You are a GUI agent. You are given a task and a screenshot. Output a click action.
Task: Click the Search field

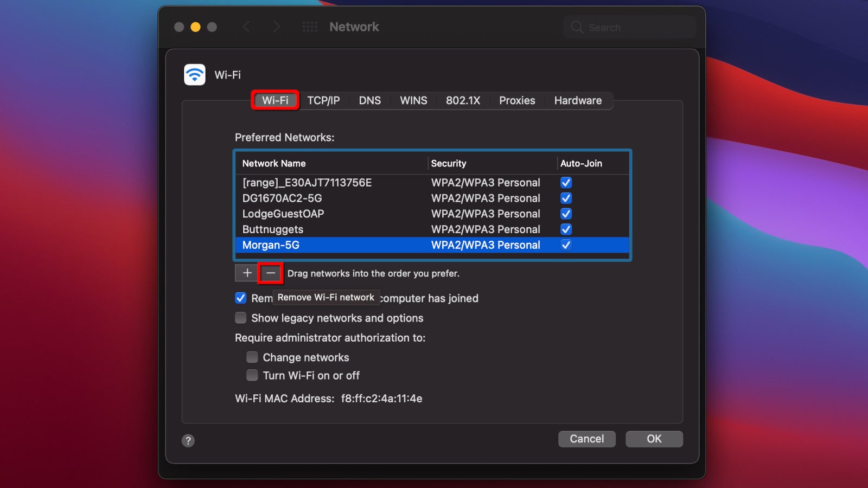tap(630, 27)
